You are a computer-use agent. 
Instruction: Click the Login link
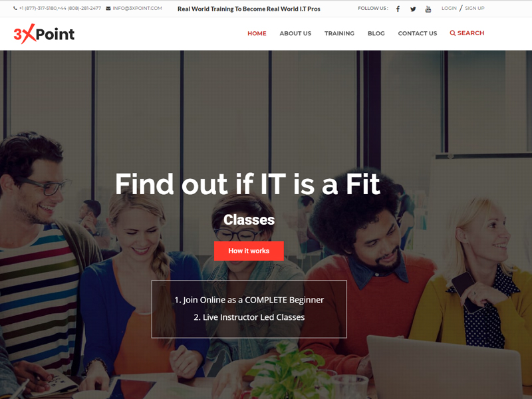(449, 8)
